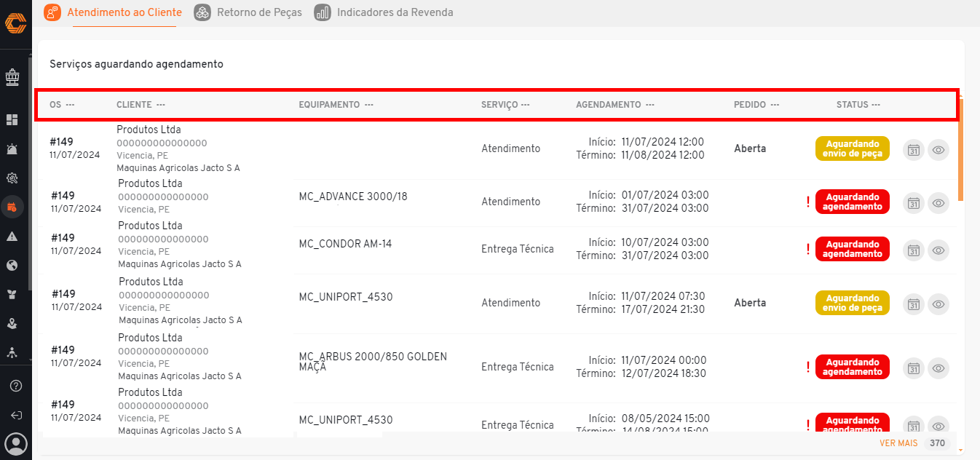Click 'Entrega Técnica' on MC_ARBUS row
Screen dimensions: 980x460
pyautogui.click(x=518, y=367)
